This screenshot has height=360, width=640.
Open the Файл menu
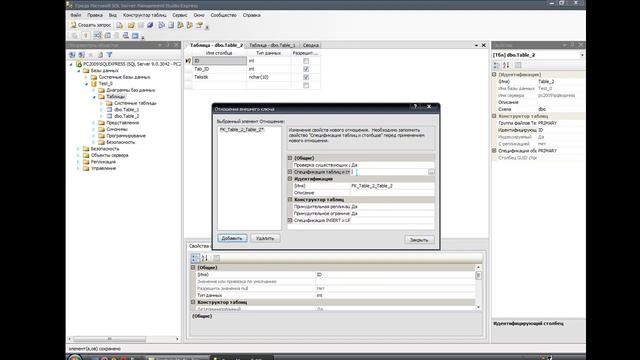click(x=76, y=15)
